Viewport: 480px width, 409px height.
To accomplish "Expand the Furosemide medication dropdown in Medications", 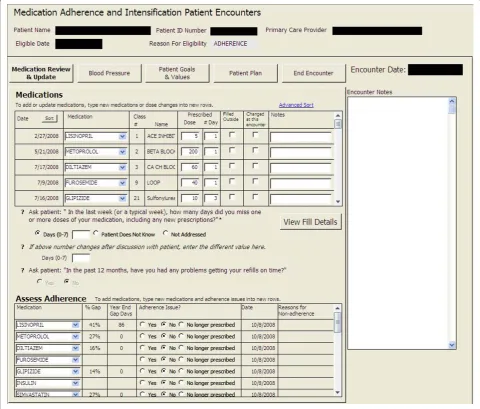I will click(122, 183).
